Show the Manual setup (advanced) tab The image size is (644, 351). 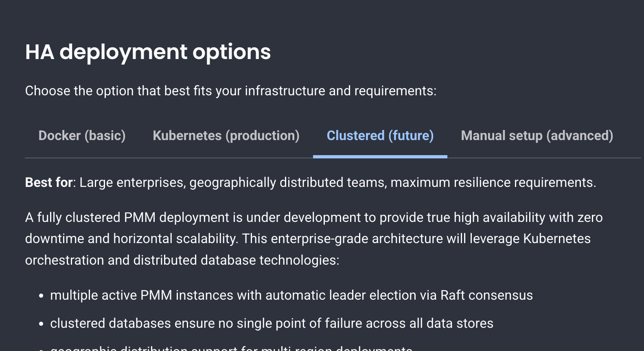tap(537, 136)
